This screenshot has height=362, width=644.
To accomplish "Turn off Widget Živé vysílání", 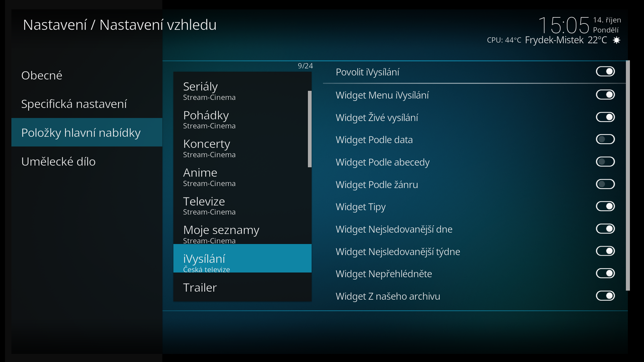I will 605,117.
